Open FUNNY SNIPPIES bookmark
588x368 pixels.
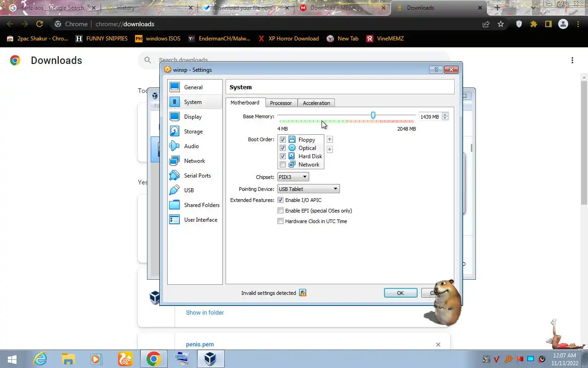point(102,39)
